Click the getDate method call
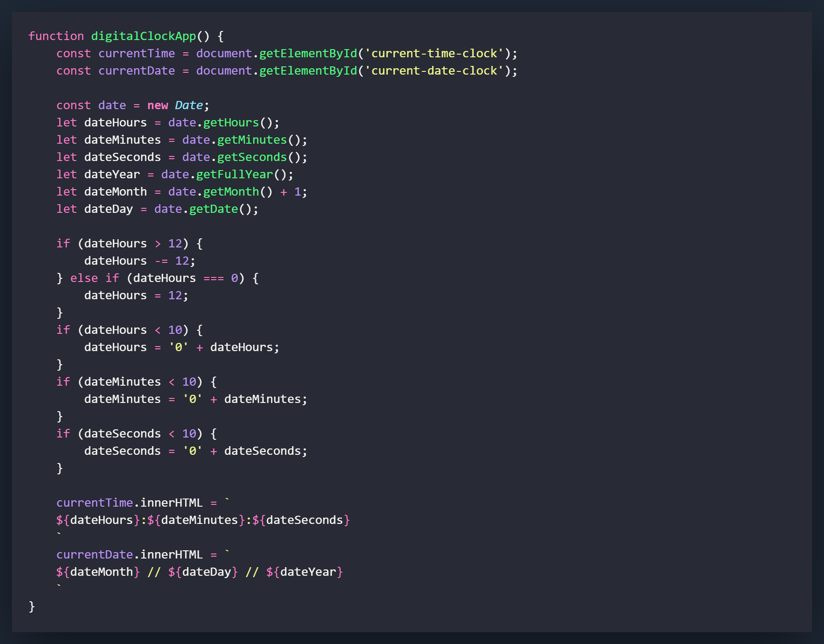This screenshot has height=644, width=824. [214, 209]
